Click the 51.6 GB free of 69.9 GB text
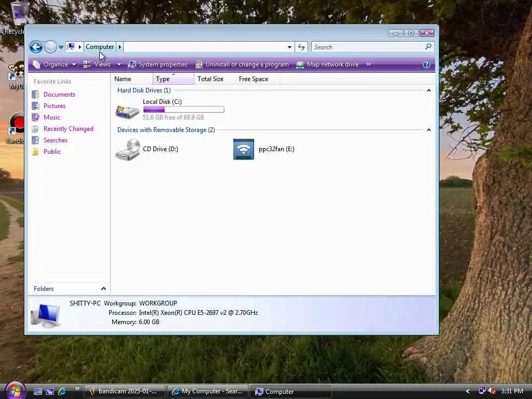The height and width of the screenshot is (399, 532). tap(173, 117)
